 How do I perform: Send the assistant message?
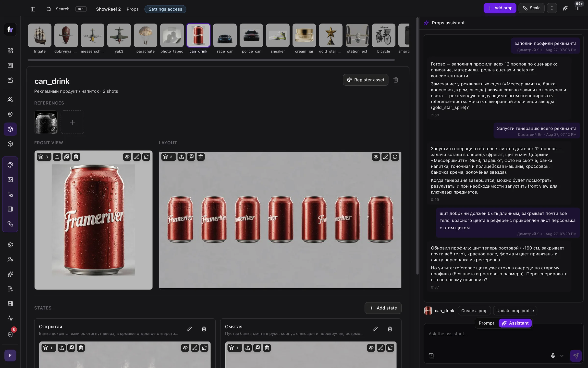[576, 356]
